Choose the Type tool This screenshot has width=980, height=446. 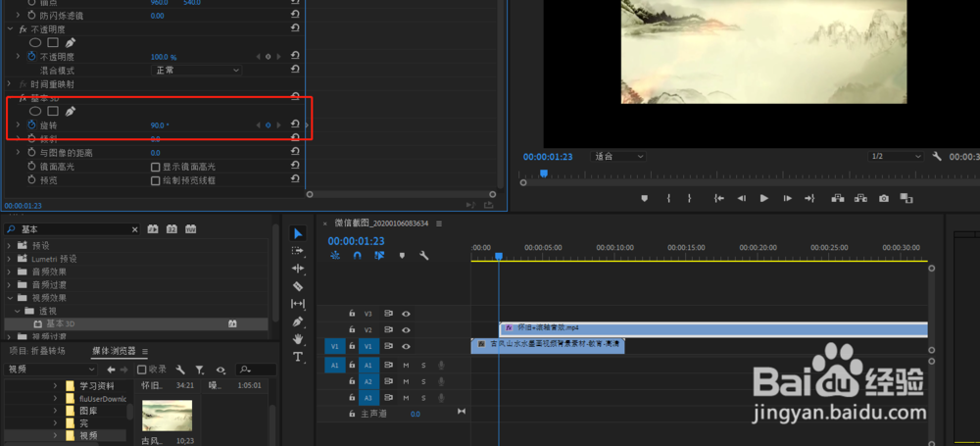pos(298,357)
